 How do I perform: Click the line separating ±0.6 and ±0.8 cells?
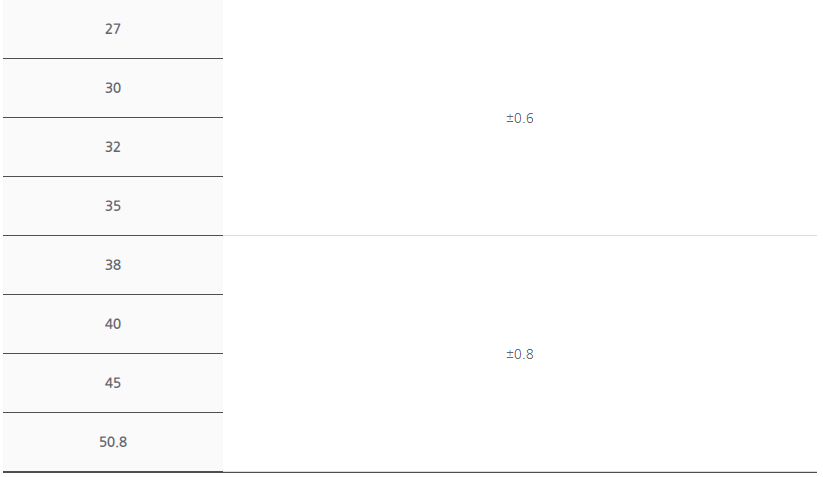520,236
